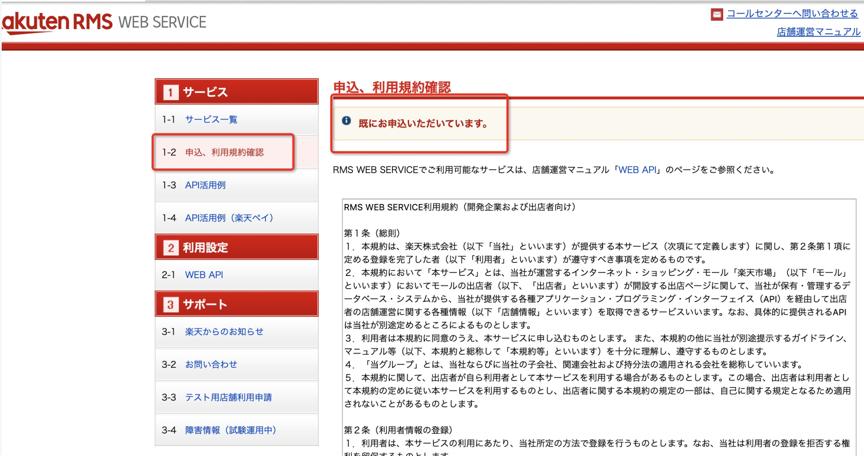Open 1-4 API活用例（楽天ペイ） menu item
The width and height of the screenshot is (864, 456).
229,218
